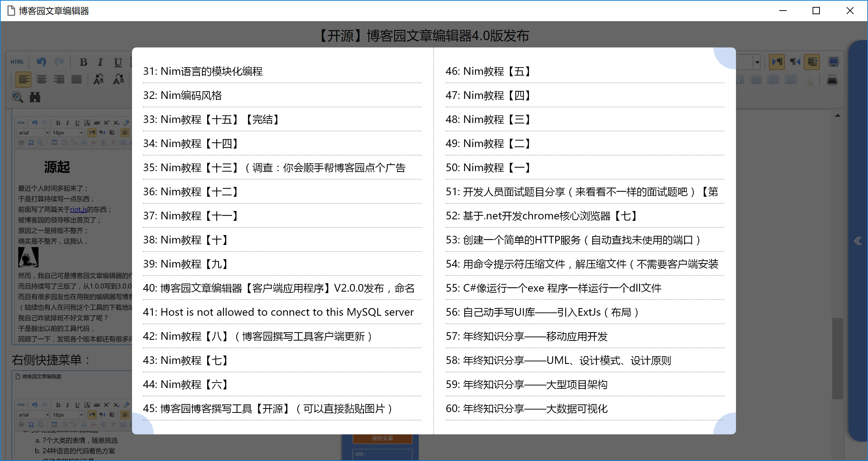Toggle underline in the main toolbar
868x461 pixels.
click(x=118, y=62)
